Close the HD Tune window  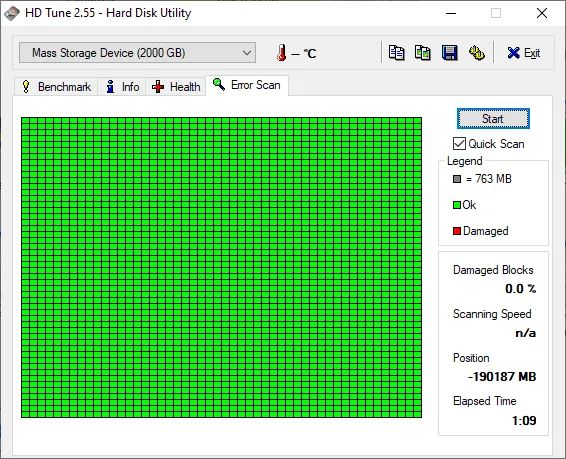[542, 13]
